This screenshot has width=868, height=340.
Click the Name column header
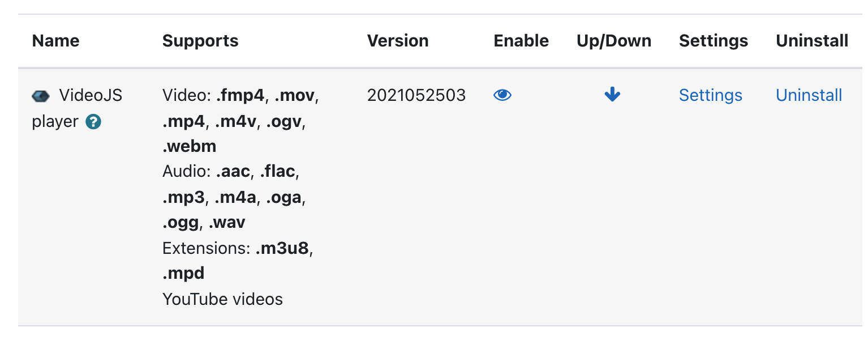(55, 41)
